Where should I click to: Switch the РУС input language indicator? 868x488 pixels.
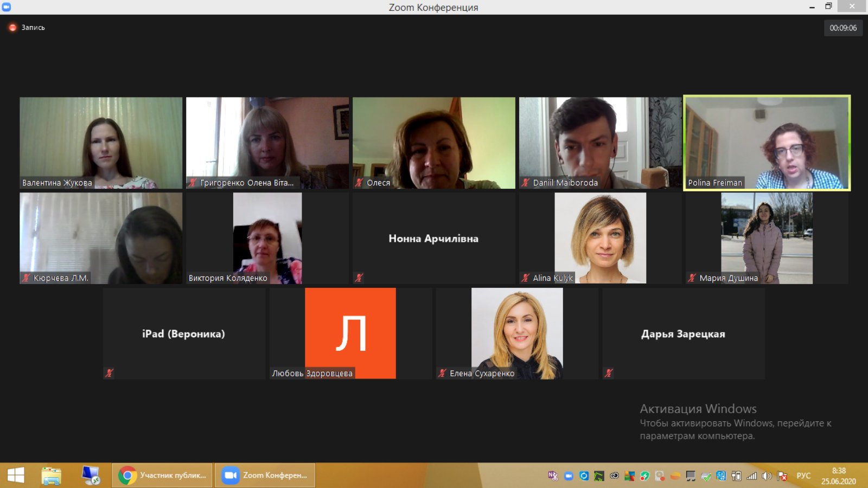click(x=803, y=476)
